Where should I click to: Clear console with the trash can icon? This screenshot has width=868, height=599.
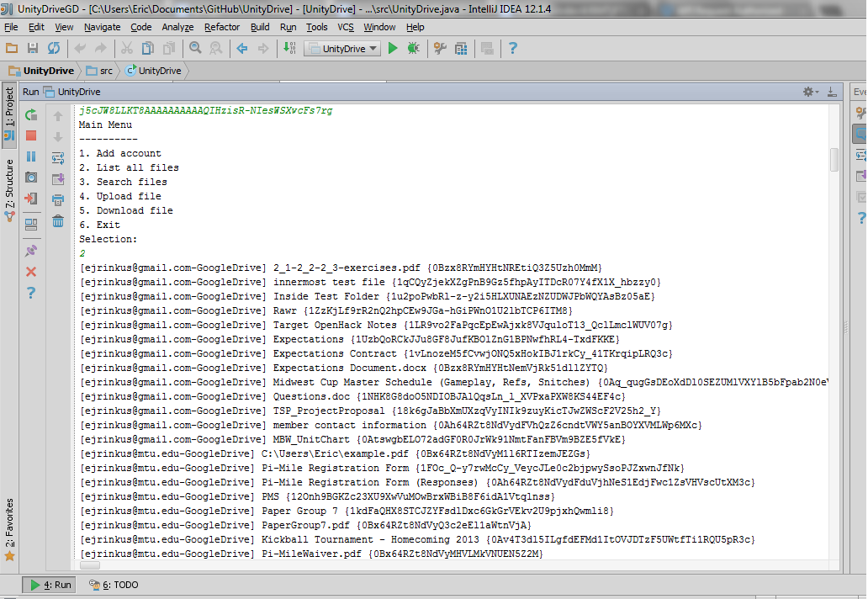57,221
